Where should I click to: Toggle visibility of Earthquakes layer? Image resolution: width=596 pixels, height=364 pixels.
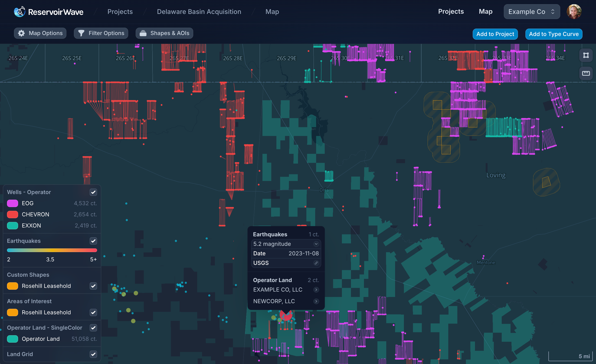click(93, 240)
